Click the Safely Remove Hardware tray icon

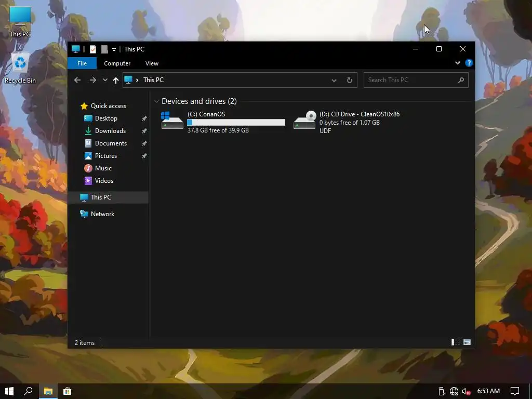click(x=441, y=391)
